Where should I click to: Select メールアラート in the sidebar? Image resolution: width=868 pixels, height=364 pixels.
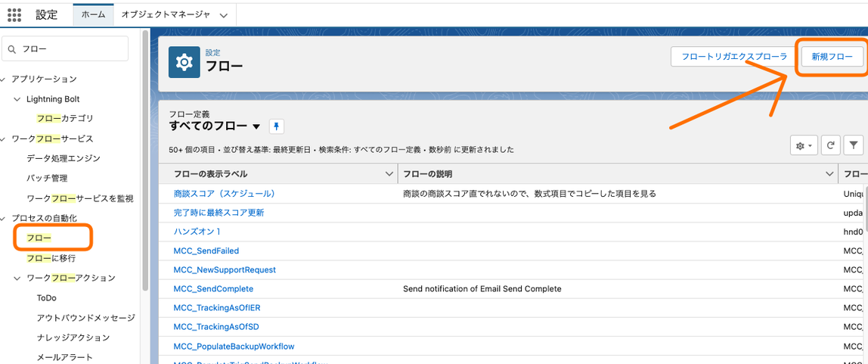[x=64, y=357]
